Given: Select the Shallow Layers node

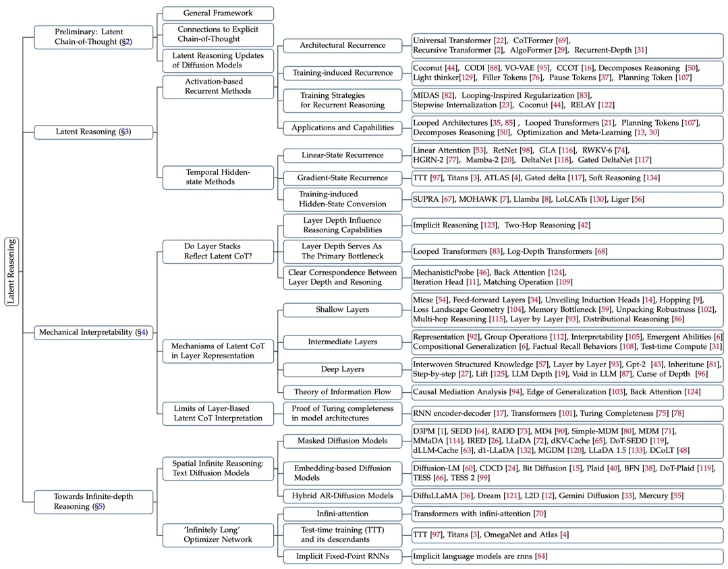Looking at the screenshot, I should coord(343,310).
